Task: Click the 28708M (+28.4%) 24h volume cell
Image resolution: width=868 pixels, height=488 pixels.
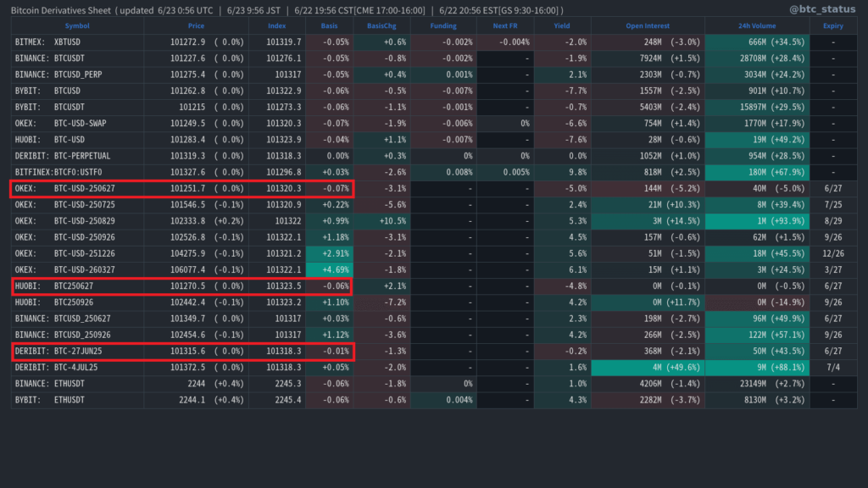Action: [757, 58]
